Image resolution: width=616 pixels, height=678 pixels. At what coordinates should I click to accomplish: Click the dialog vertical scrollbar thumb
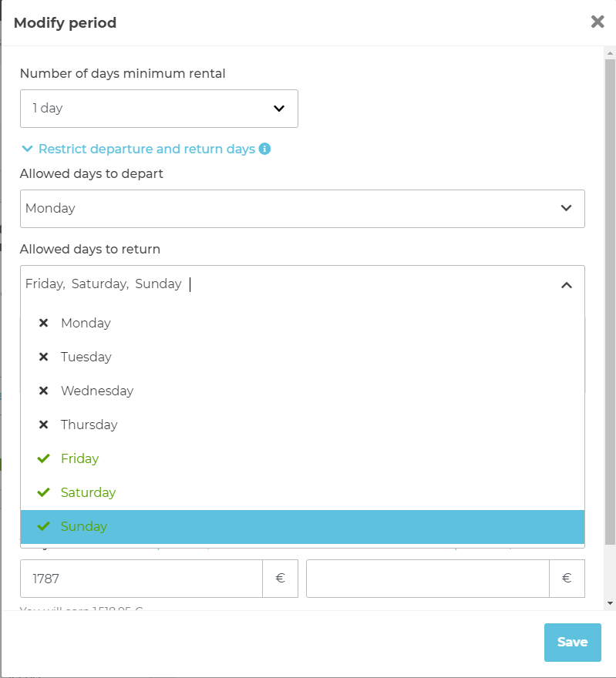pos(610,302)
